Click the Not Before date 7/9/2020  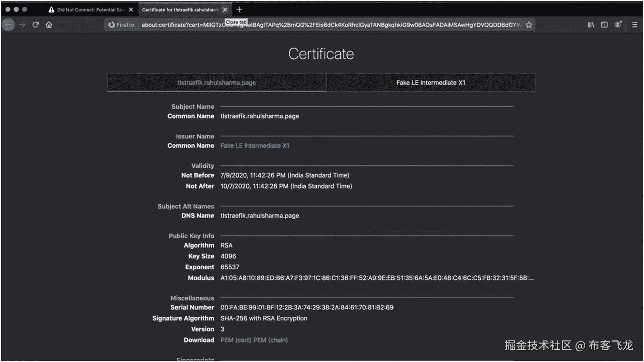[x=285, y=175]
